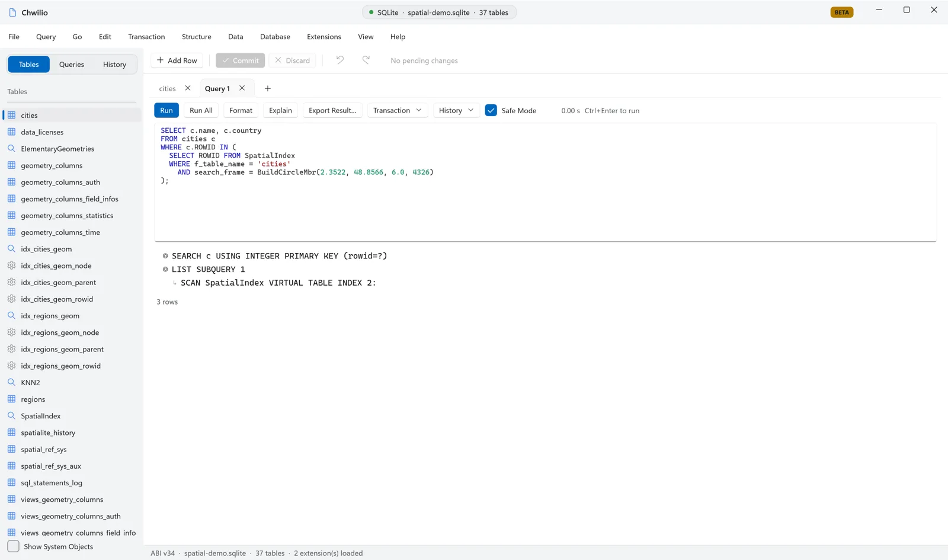Click the table icon beside geometry_columns

(11, 165)
